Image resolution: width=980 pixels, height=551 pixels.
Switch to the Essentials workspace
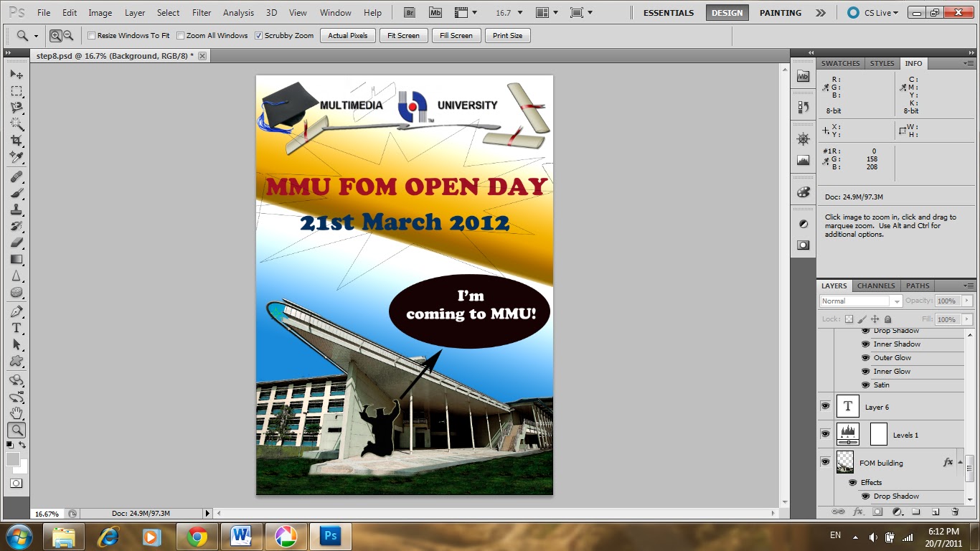coord(669,13)
